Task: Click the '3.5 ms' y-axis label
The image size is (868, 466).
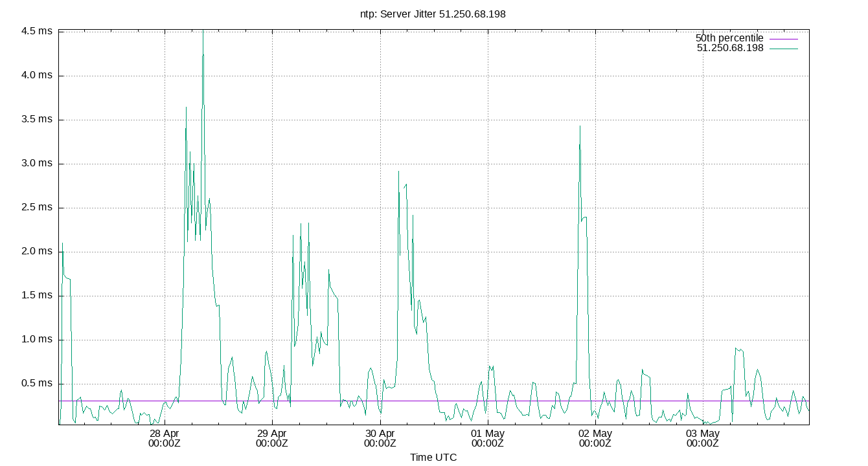Action: [x=38, y=119]
